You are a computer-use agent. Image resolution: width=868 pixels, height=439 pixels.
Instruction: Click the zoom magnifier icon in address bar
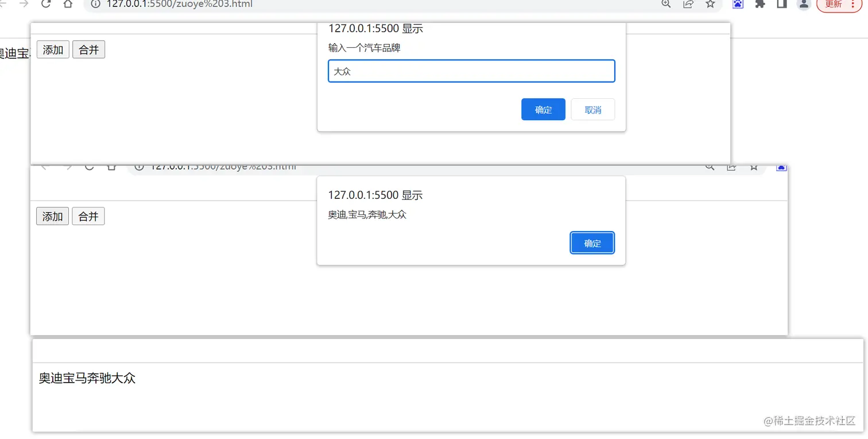(666, 4)
